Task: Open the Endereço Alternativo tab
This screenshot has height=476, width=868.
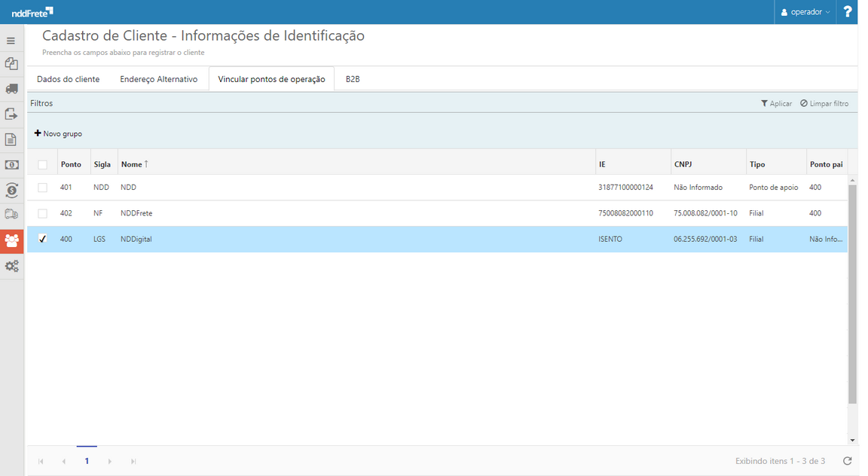Action: click(x=158, y=78)
